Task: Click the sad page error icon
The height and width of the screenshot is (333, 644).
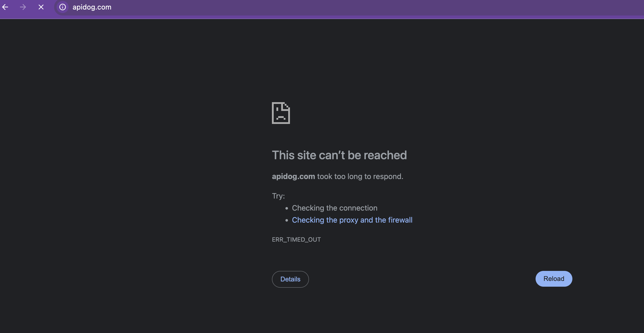Action: [281, 113]
